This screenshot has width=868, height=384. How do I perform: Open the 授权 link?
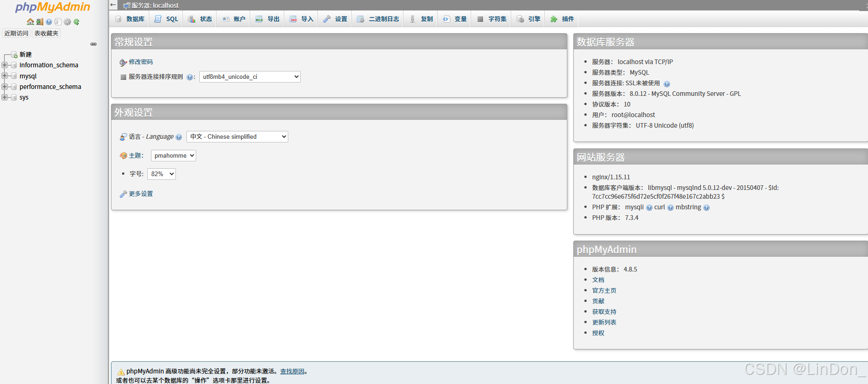[598, 333]
